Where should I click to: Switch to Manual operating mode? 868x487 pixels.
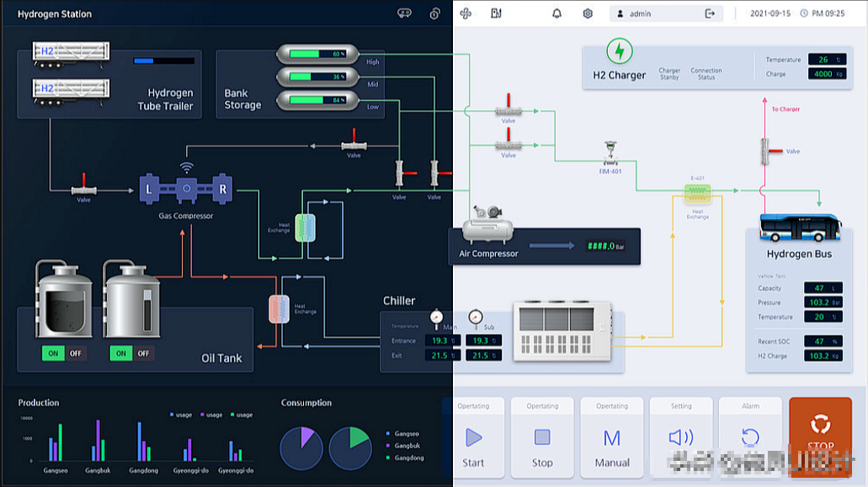[x=612, y=437]
